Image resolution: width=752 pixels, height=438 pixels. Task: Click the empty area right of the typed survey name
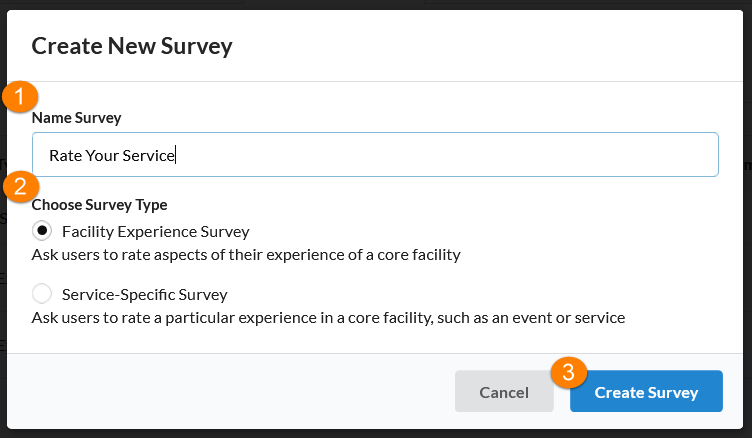coord(450,155)
